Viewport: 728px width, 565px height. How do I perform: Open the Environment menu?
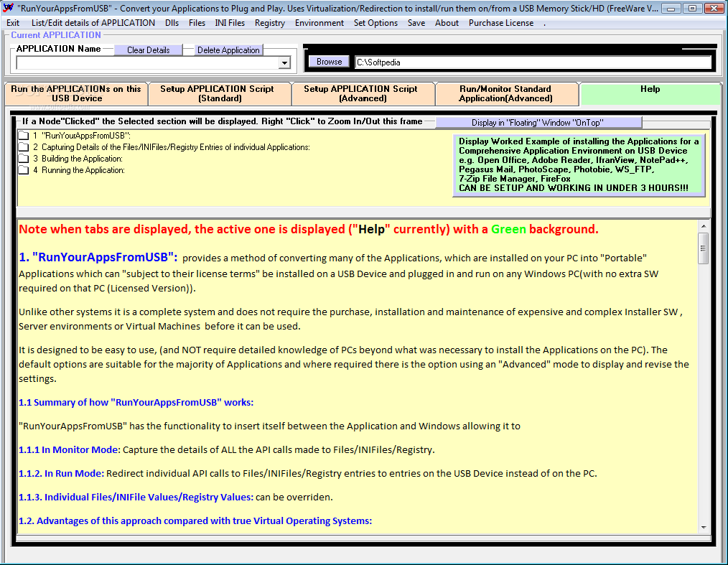tap(319, 23)
